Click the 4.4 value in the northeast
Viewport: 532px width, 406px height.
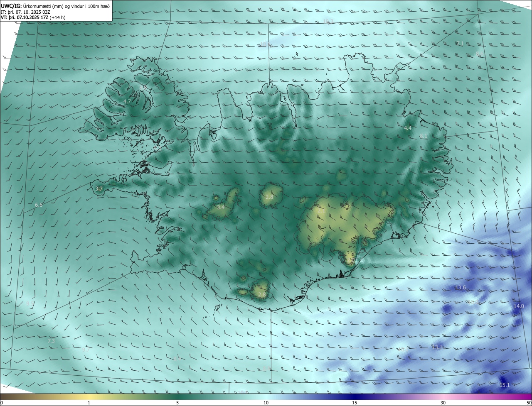pyautogui.click(x=408, y=128)
